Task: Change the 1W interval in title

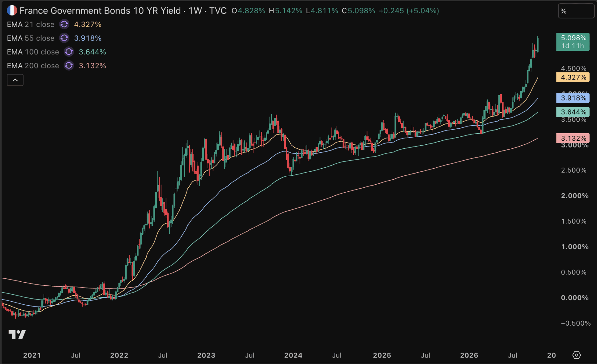Action: pyautogui.click(x=195, y=11)
